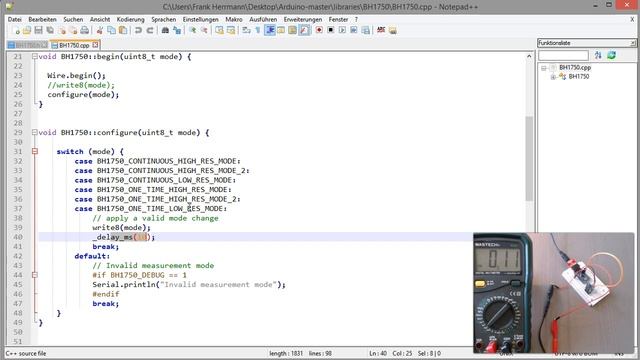Open the ? help menu
The image size is (640, 360).
coord(356,19)
